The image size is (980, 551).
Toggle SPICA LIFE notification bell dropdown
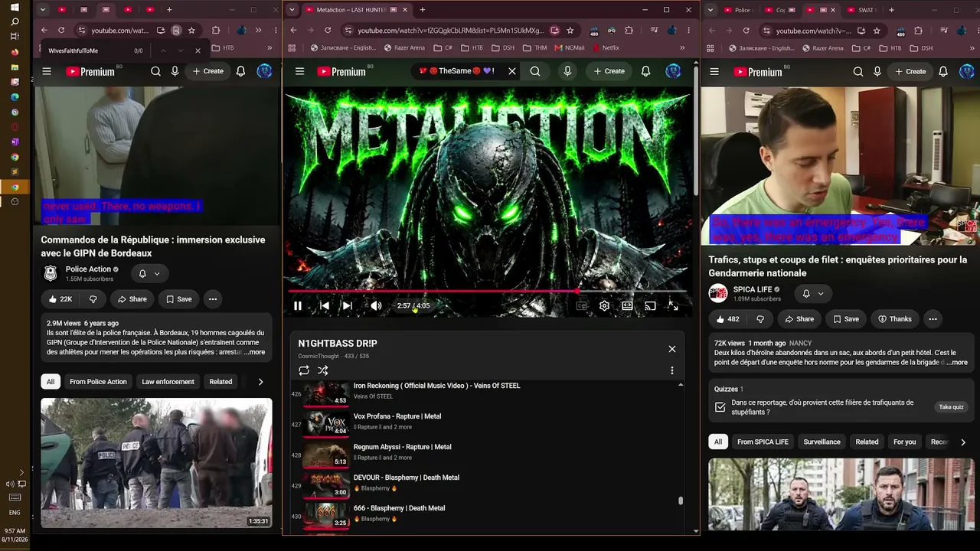click(812, 294)
